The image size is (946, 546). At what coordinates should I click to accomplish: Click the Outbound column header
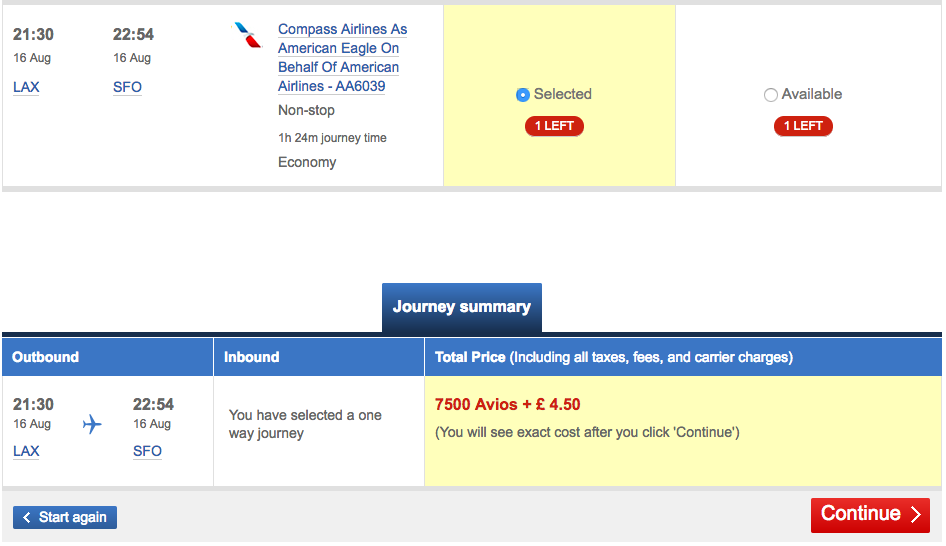(107, 357)
